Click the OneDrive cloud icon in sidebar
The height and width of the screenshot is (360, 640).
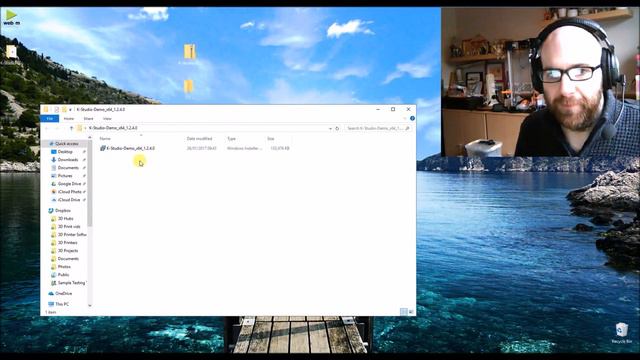coord(51,293)
